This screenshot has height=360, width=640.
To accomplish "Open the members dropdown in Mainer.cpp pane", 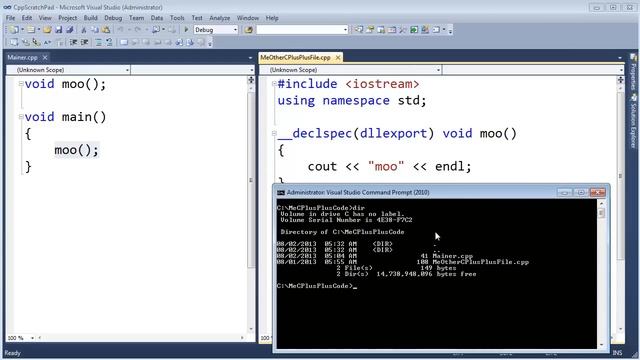I will (251, 70).
